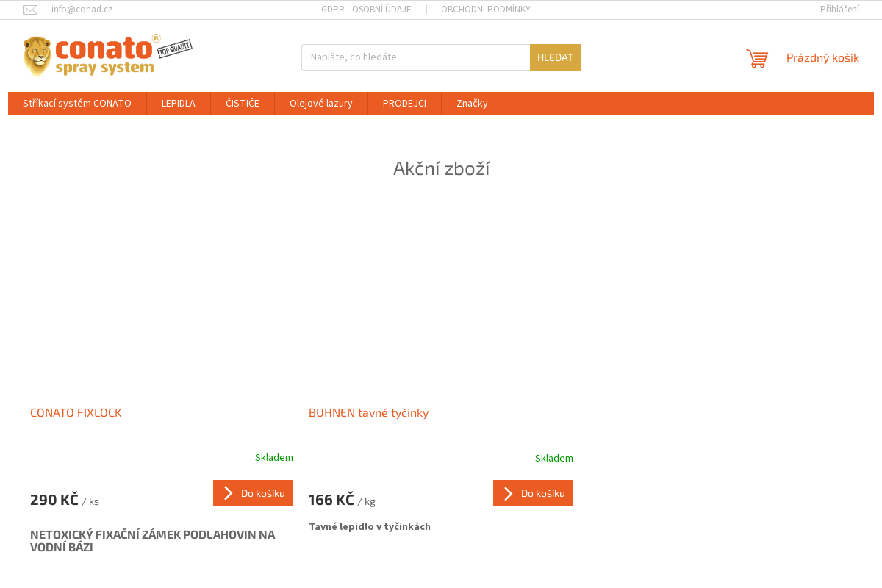Open the CONATO FIXLOCK product title
Screen dimensions: 882x588
pyautogui.click(x=76, y=413)
